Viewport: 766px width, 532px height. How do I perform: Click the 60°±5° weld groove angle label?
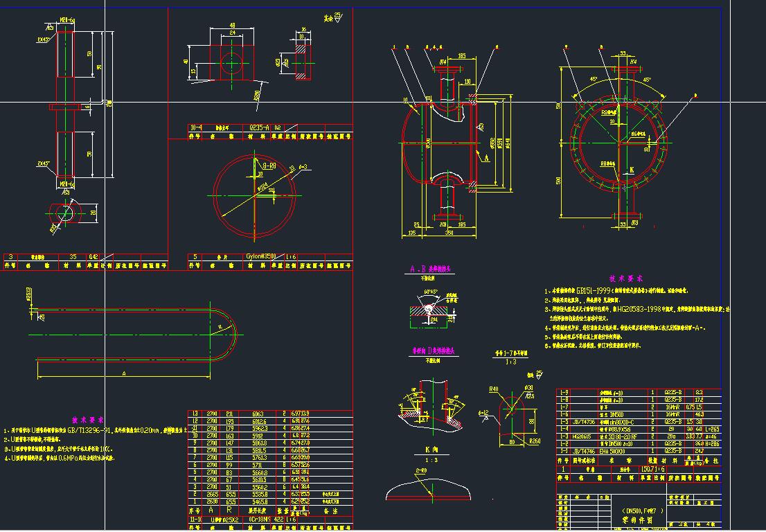coord(431,292)
